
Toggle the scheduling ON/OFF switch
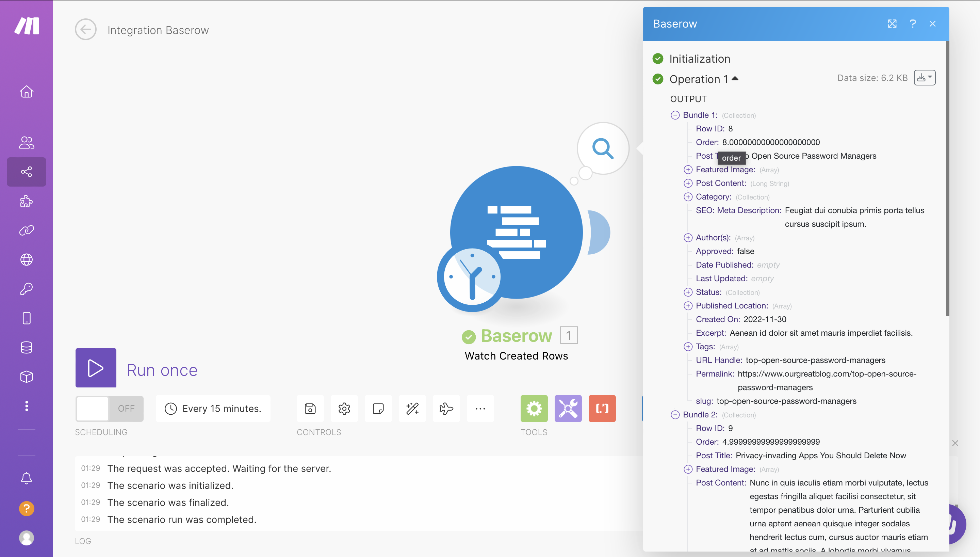[x=109, y=409]
